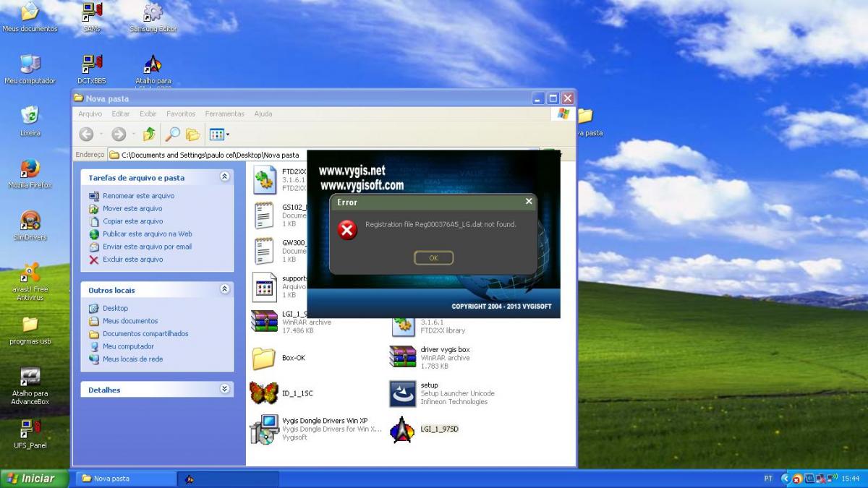Open the Exibir menu

click(x=148, y=114)
